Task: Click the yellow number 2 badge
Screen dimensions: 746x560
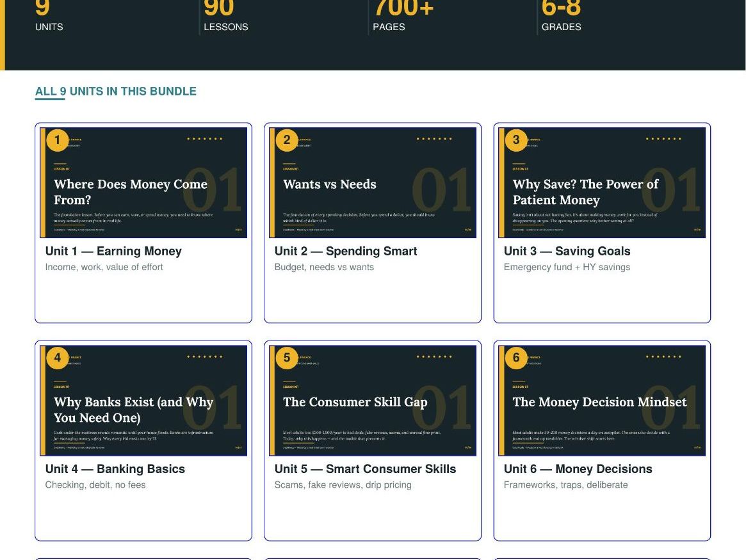Action: pos(287,140)
